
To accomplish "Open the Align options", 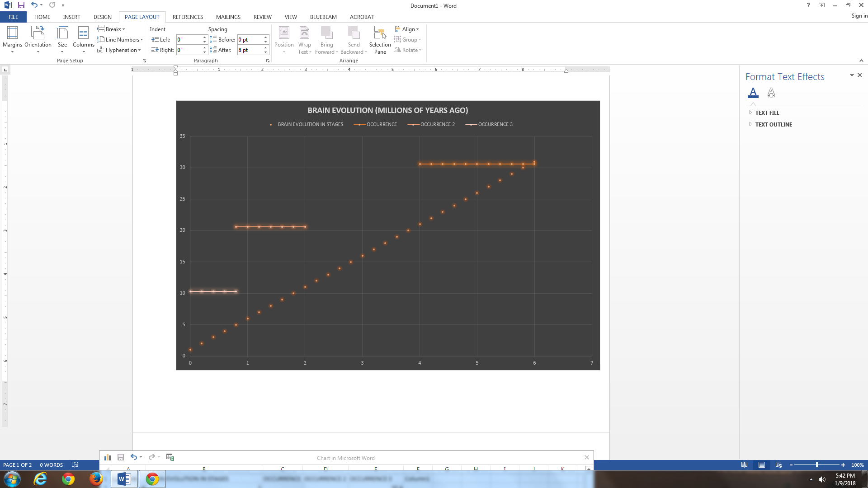I will [407, 29].
